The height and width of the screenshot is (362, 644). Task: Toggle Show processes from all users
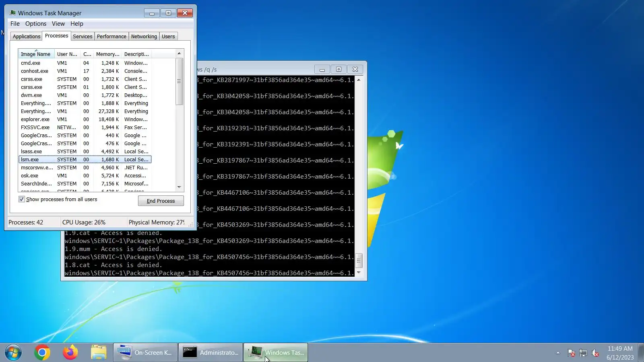pos(22,199)
